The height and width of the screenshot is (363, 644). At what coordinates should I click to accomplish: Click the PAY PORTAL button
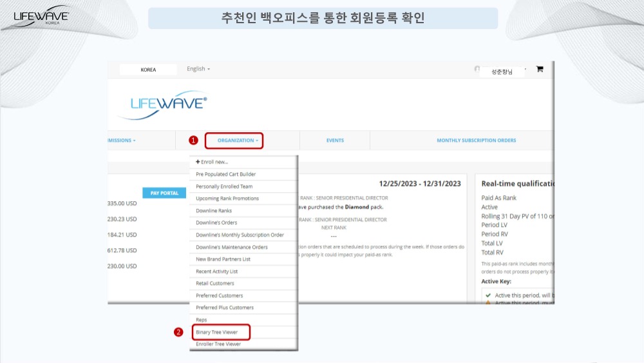pos(164,193)
